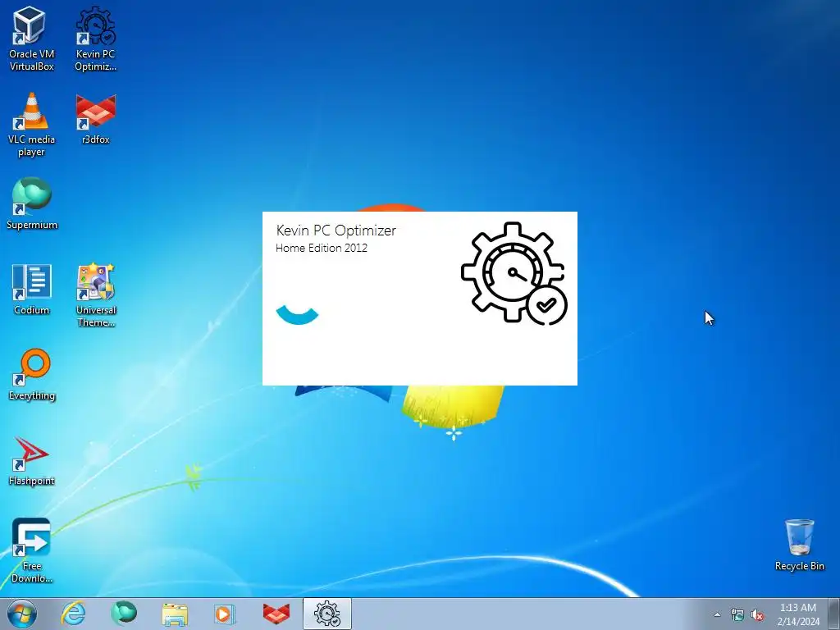Click the muted volume tray icon
The height and width of the screenshot is (630, 840).
tap(757, 614)
